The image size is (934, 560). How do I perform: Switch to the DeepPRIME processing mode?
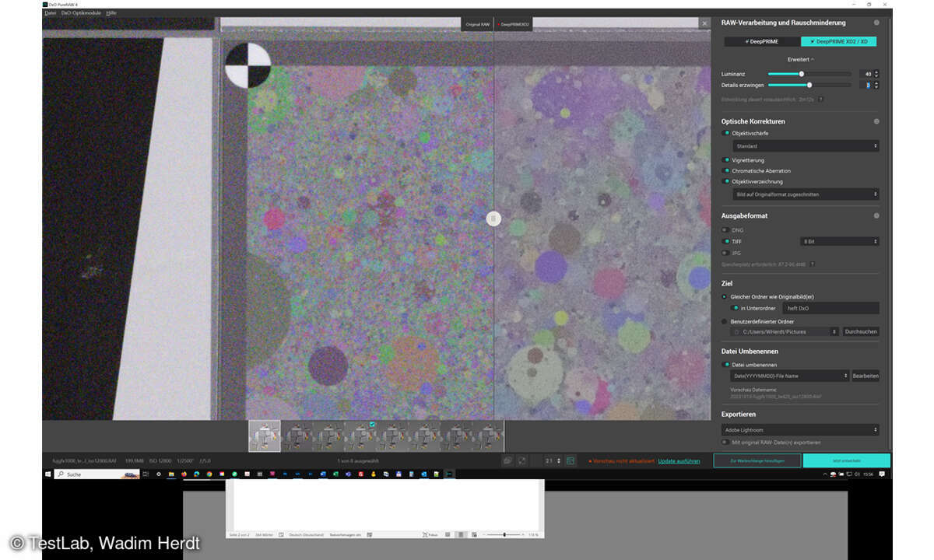[762, 41]
